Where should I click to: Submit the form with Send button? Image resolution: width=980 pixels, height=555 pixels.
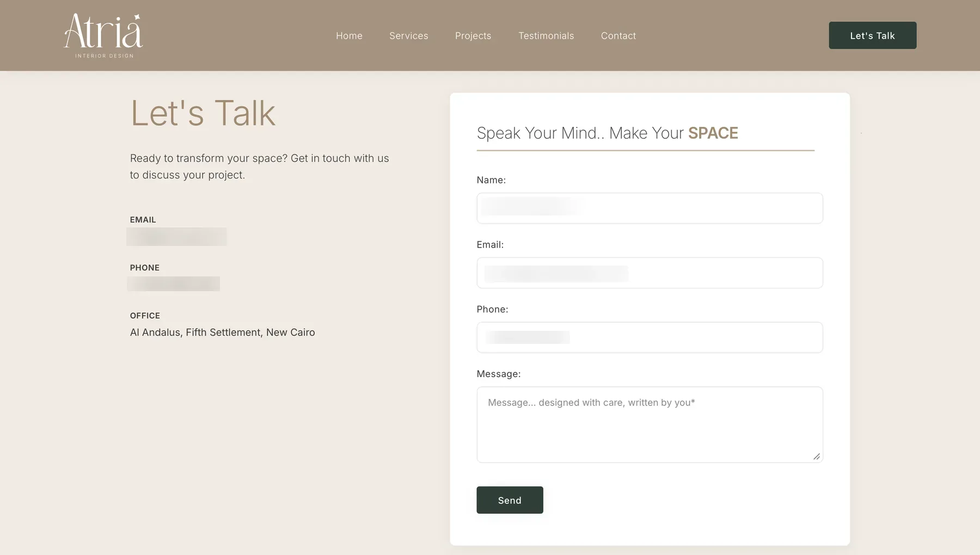(x=510, y=500)
